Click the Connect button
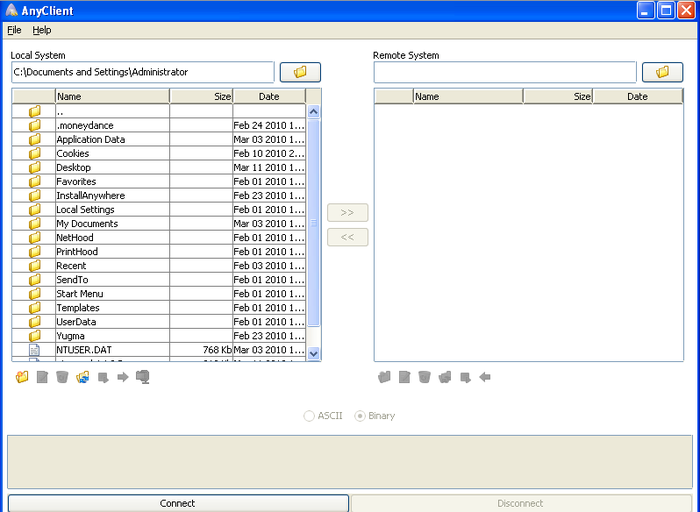This screenshot has height=512, width=700. point(178,503)
